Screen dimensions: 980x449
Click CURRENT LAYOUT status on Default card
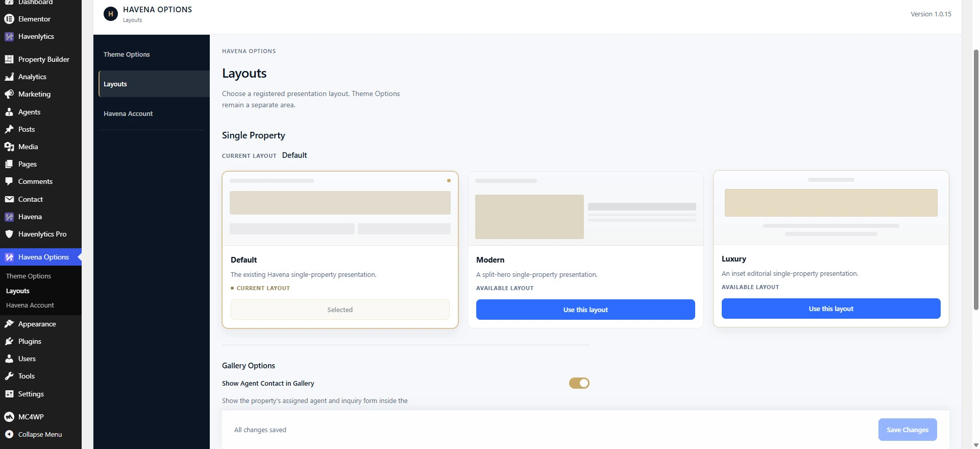pyautogui.click(x=260, y=288)
